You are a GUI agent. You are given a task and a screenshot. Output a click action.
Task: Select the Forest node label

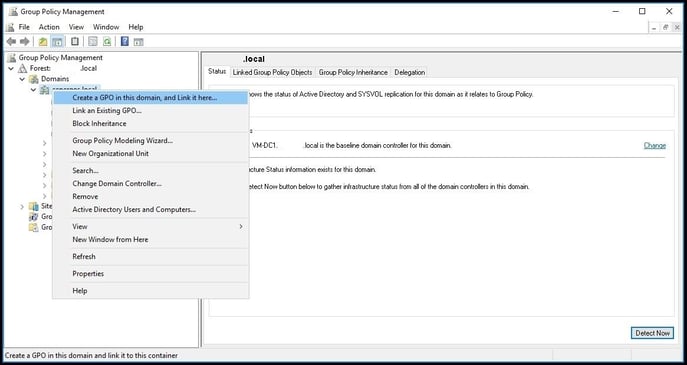click(63, 68)
